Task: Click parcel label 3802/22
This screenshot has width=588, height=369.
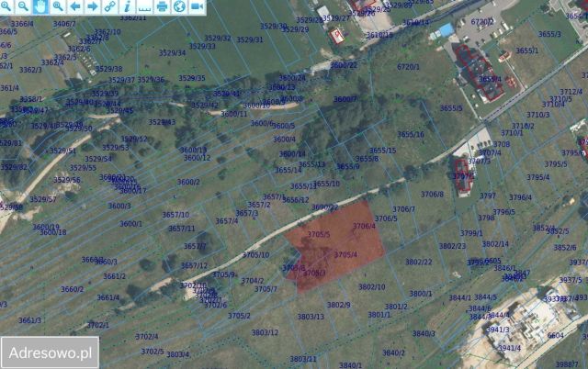Action: [419, 262]
